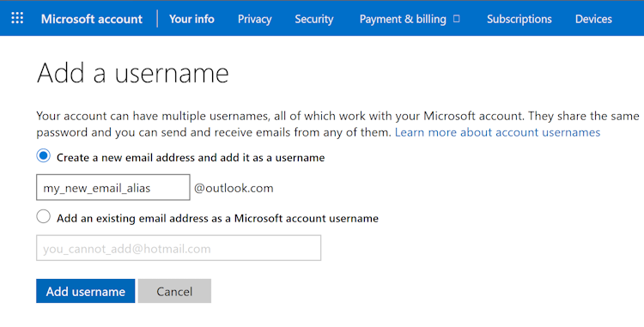
Task: Click the @outlook.com domain text
Action: click(x=234, y=188)
